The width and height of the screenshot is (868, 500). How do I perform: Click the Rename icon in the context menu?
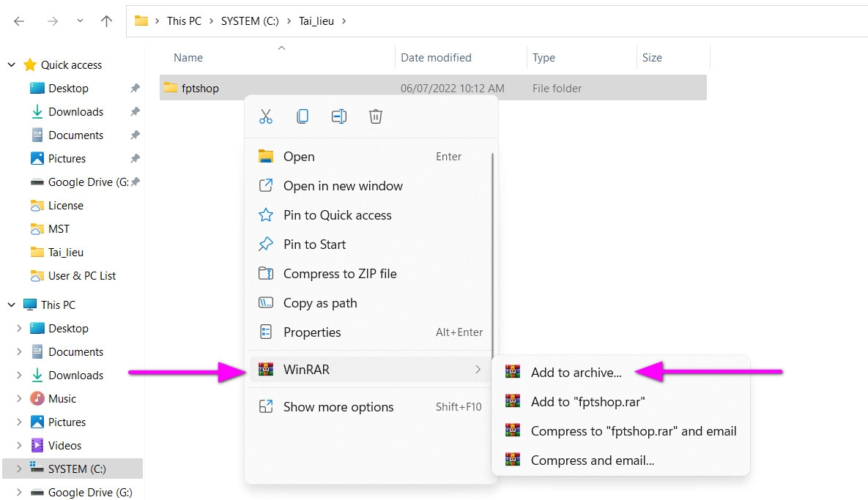[339, 116]
